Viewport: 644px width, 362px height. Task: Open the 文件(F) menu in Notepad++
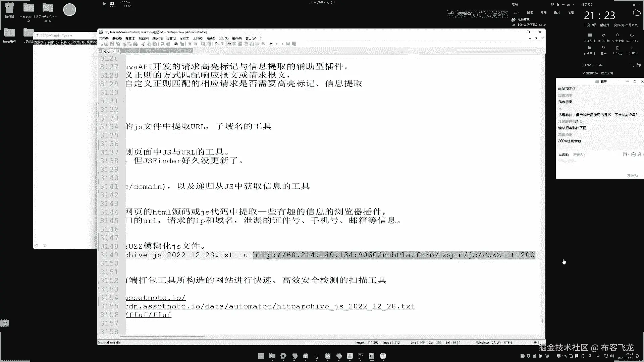pos(104,38)
